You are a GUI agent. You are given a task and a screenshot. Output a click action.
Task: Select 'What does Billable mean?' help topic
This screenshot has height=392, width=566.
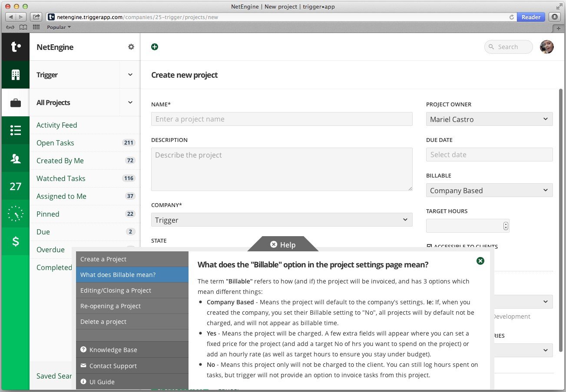[x=132, y=275]
